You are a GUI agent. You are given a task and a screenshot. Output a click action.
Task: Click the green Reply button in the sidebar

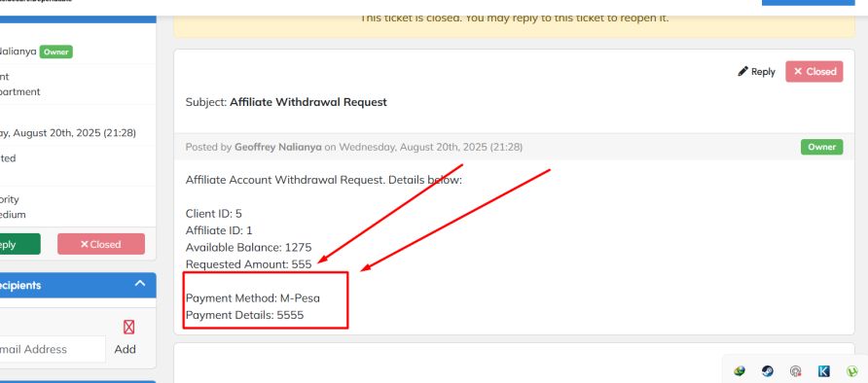coord(19,244)
